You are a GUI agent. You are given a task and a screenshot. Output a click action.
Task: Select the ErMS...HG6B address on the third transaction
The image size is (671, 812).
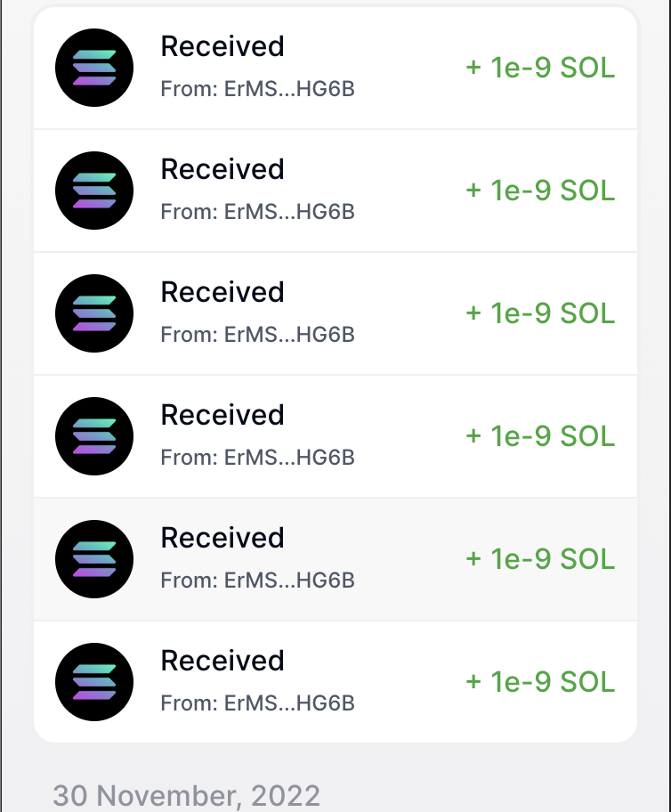point(256,335)
